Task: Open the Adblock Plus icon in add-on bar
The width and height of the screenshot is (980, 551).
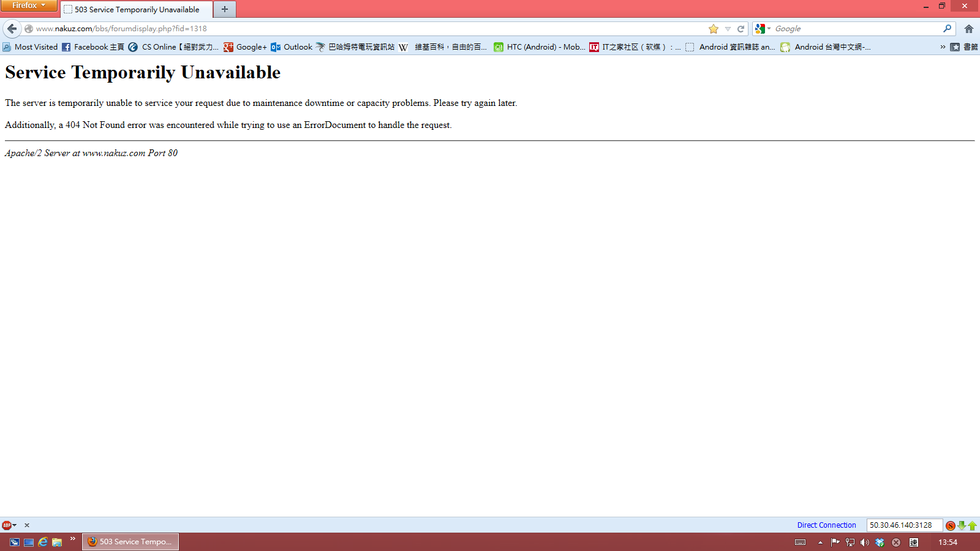Action: tap(7, 525)
